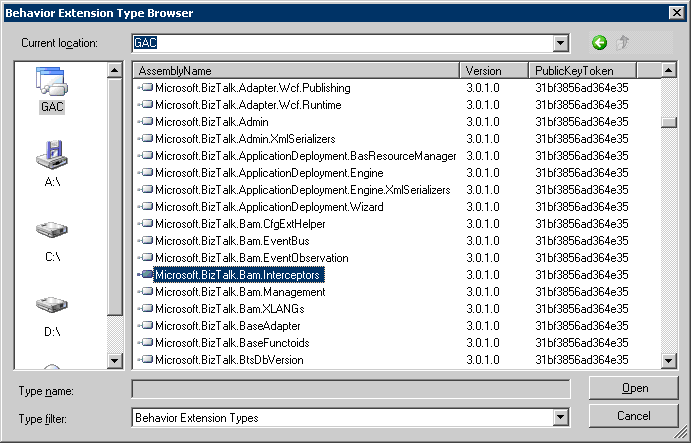Click assembly icon beside Microsoft.BizTalk.BaseFunctoids
The height and width of the screenshot is (443, 691).
coord(145,342)
